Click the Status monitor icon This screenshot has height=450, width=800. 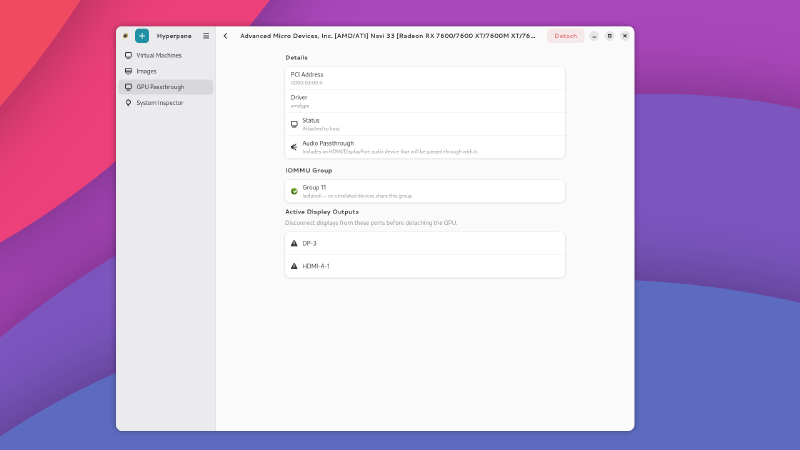(x=294, y=124)
